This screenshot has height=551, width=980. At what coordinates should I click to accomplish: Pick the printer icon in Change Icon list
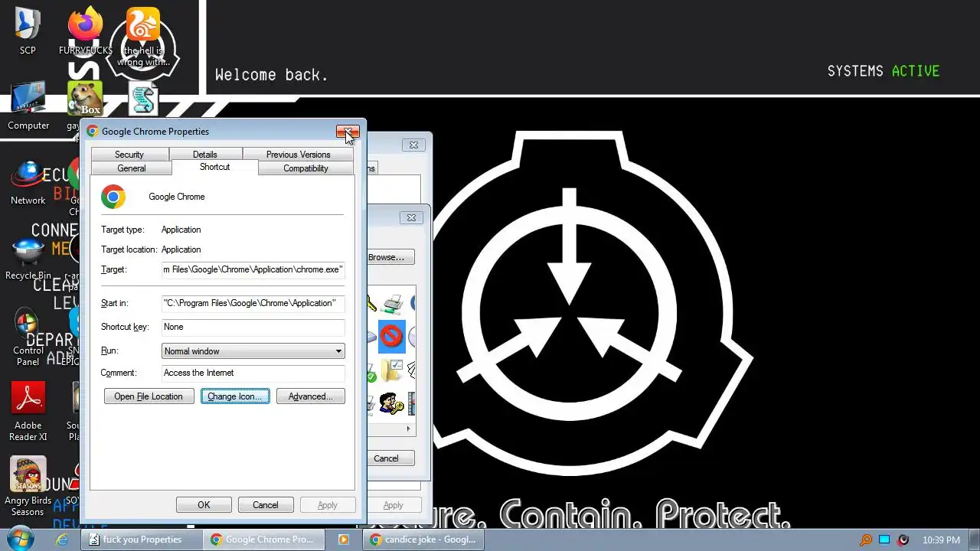(392, 303)
